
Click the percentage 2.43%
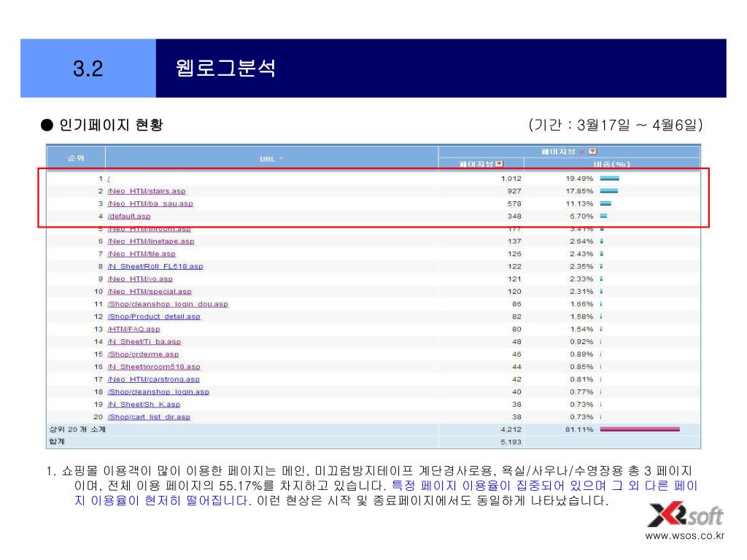pyautogui.click(x=581, y=254)
